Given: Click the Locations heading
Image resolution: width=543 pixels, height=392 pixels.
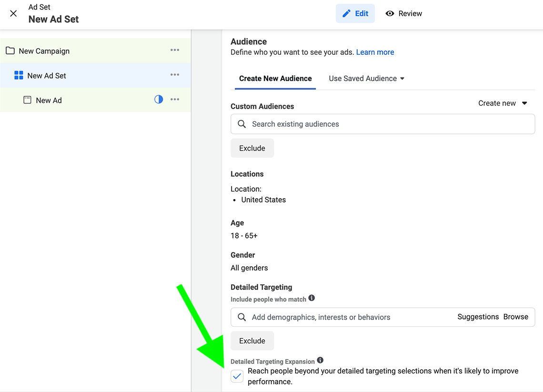Looking at the screenshot, I should [x=247, y=174].
